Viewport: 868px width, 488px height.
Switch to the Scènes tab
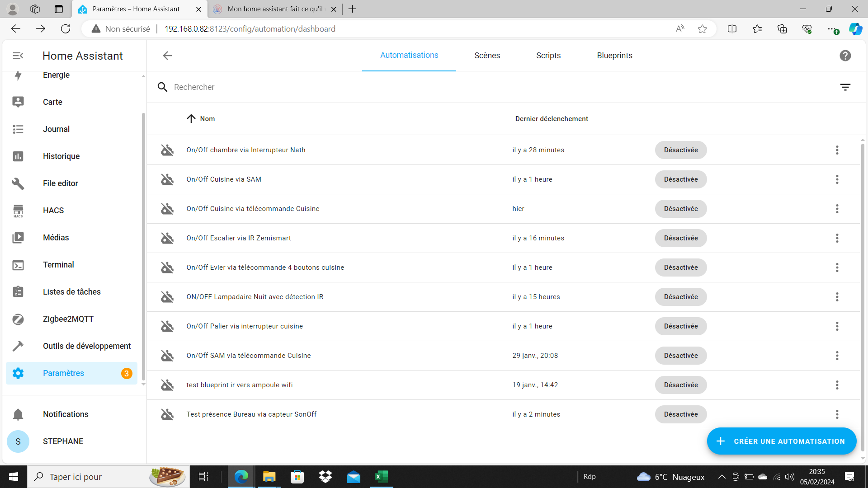(487, 56)
